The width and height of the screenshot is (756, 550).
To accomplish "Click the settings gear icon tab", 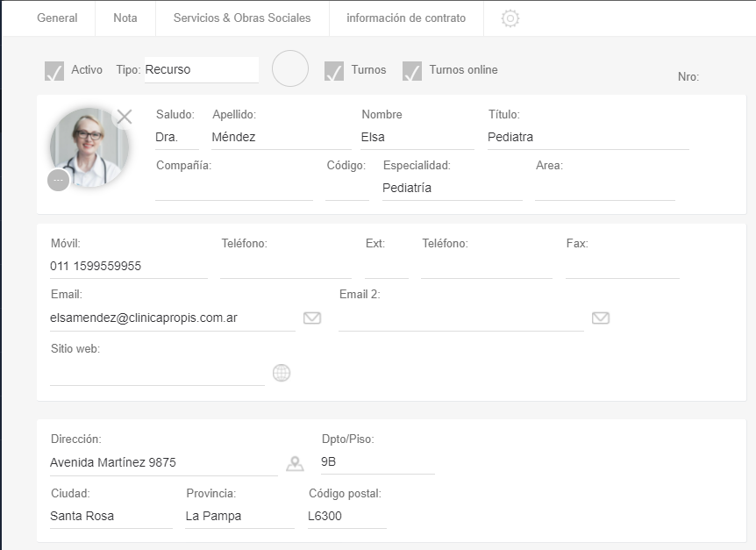I will (x=510, y=18).
